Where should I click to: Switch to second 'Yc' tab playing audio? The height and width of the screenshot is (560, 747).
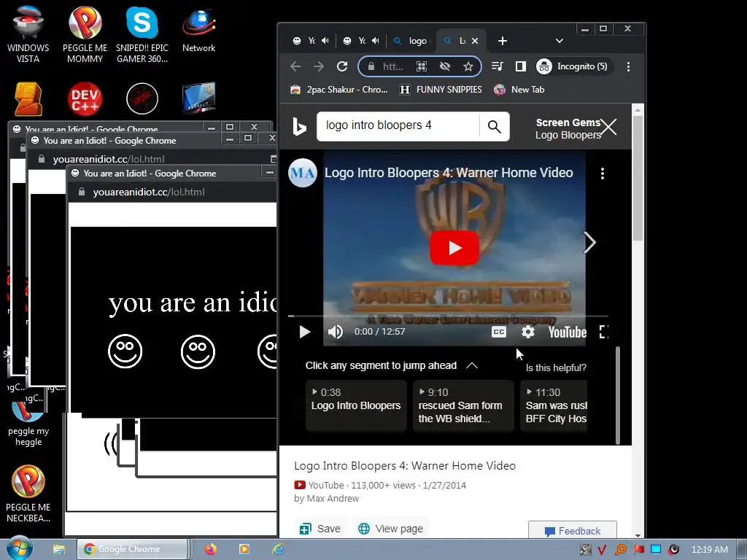point(361,41)
